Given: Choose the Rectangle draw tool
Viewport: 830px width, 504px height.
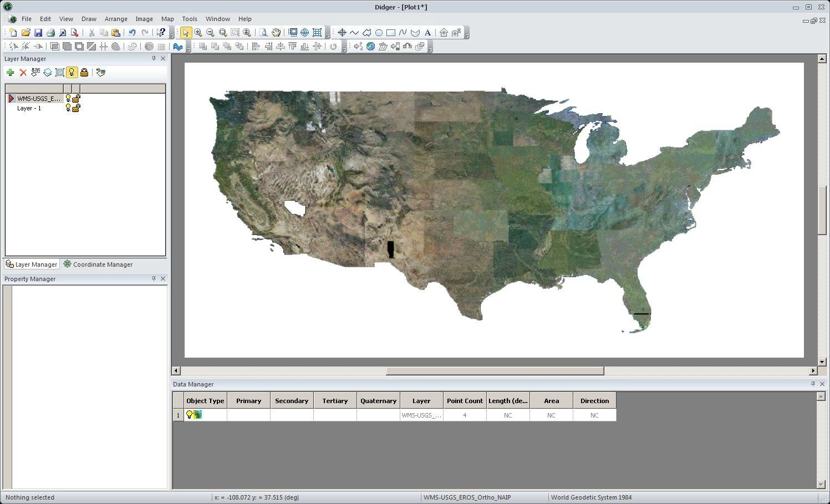Looking at the screenshot, I should [391, 33].
